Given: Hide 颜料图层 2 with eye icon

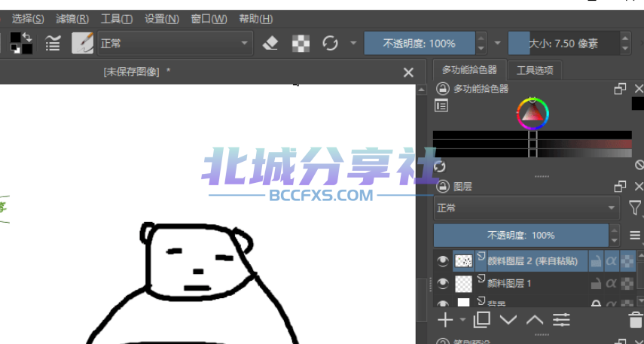Looking at the screenshot, I should [x=442, y=260].
